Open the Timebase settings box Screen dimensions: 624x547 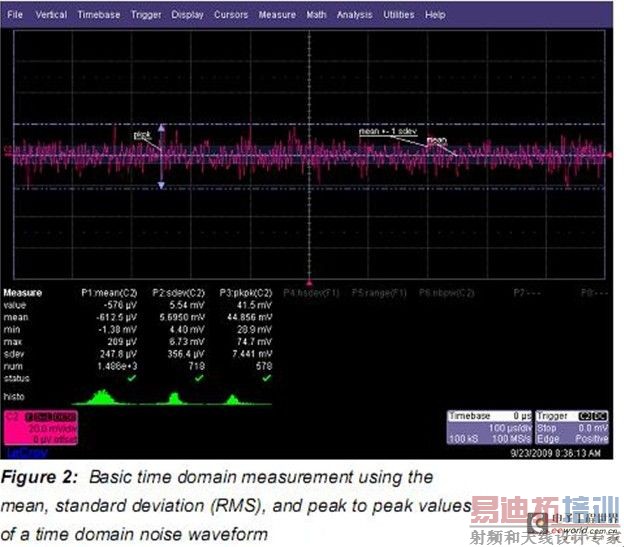[490, 426]
